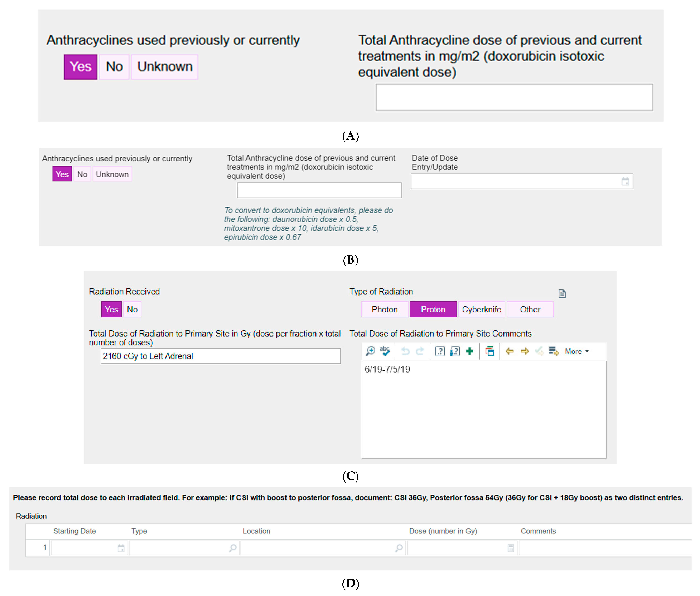This screenshot has height=596, width=700.
Task: Open lookup for radiation Location cell
Action: 399,548
